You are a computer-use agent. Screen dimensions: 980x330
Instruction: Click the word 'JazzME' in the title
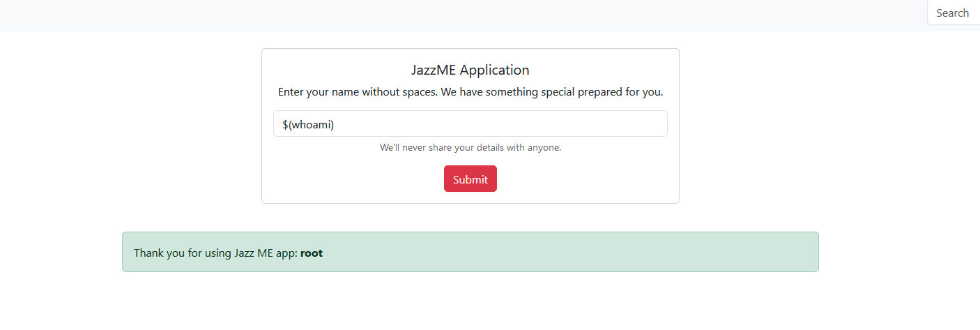(434, 70)
